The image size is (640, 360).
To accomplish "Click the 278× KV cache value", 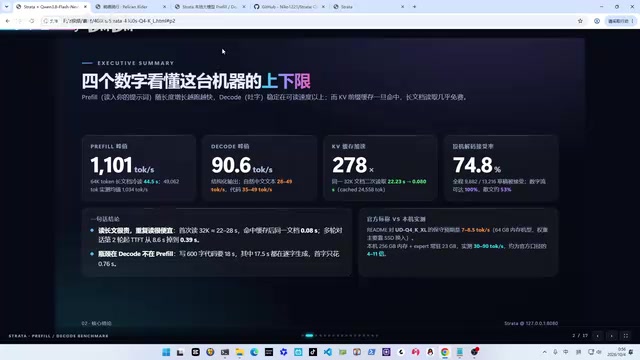I will pyautogui.click(x=353, y=165).
